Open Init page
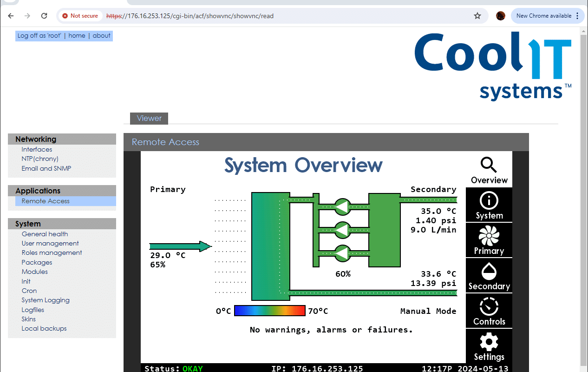588x372 pixels. 26,281
